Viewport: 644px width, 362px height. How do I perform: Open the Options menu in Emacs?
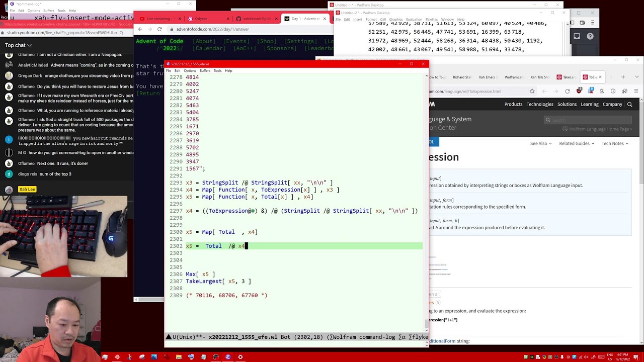click(x=190, y=71)
